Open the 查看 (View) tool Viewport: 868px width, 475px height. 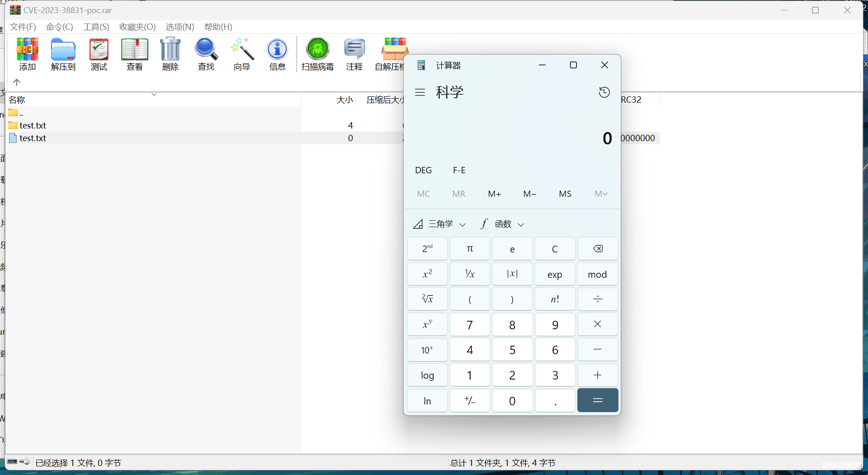[134, 54]
